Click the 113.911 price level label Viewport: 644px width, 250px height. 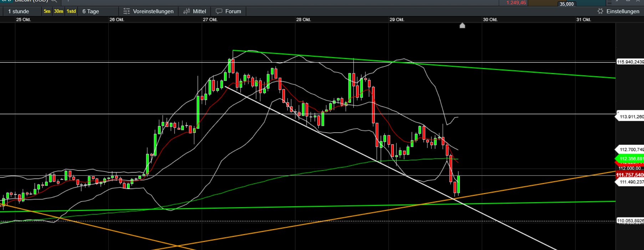click(x=631, y=117)
